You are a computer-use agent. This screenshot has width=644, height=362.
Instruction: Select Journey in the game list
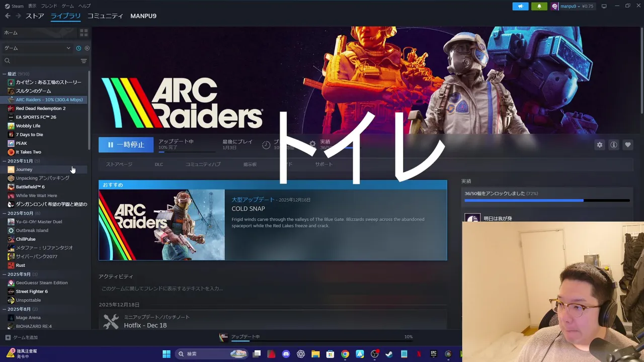click(24, 169)
